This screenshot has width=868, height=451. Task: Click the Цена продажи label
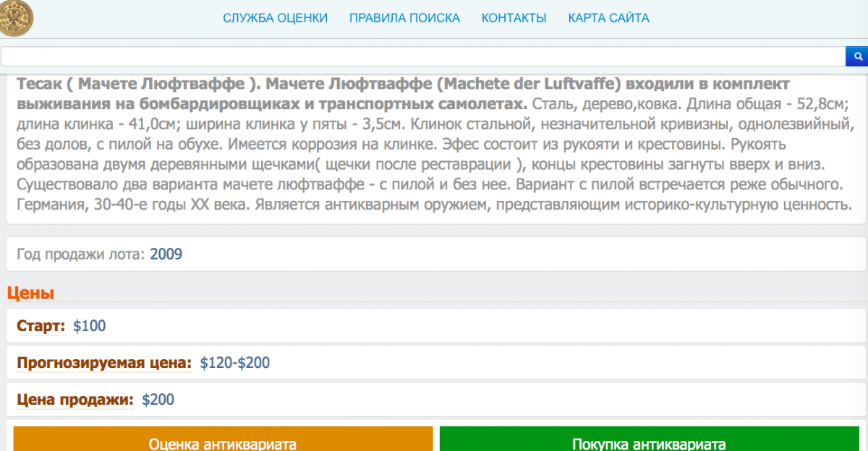coord(75,400)
